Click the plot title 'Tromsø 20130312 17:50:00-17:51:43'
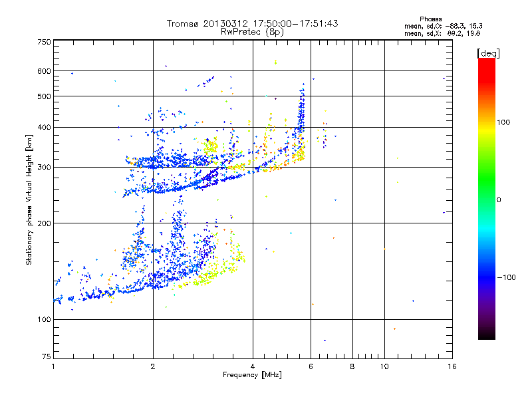Screen dimensions: 532x399 pos(252,23)
